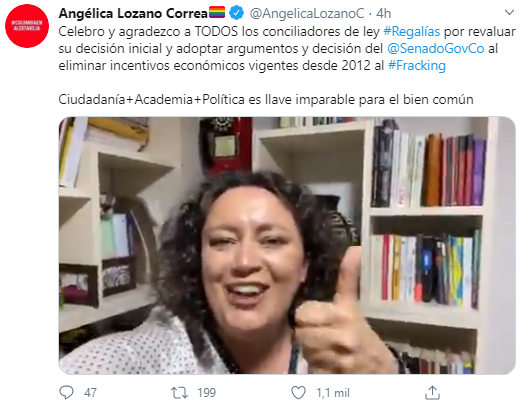Viewport: 525px width, 408px height.
Task: Open Angélica Lozano Correa's profile name
Action: (133, 13)
